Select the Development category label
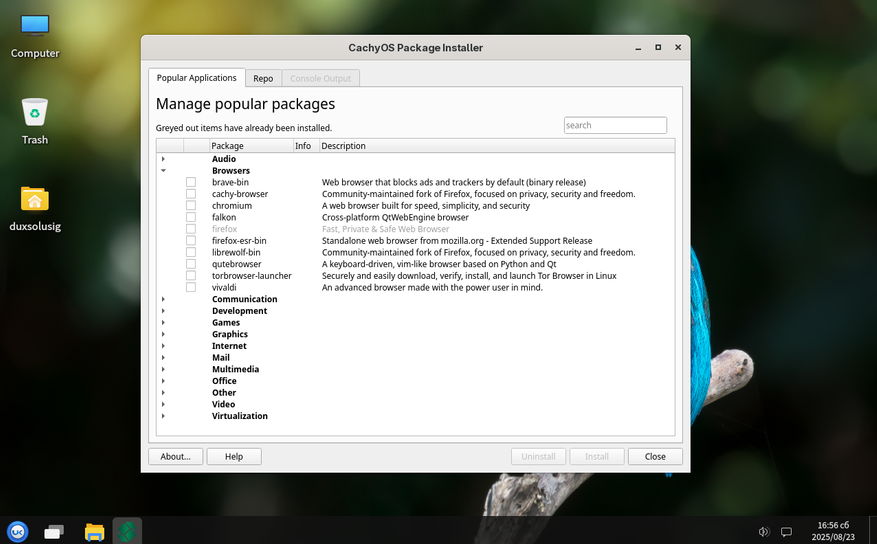Image resolution: width=877 pixels, height=544 pixels. (x=239, y=311)
